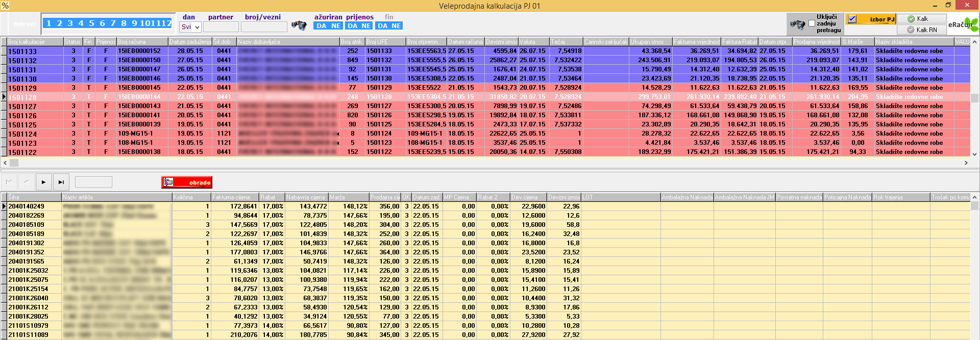980x340 pixels.
Task: Go to next record with play arrow
Action: click(43, 182)
